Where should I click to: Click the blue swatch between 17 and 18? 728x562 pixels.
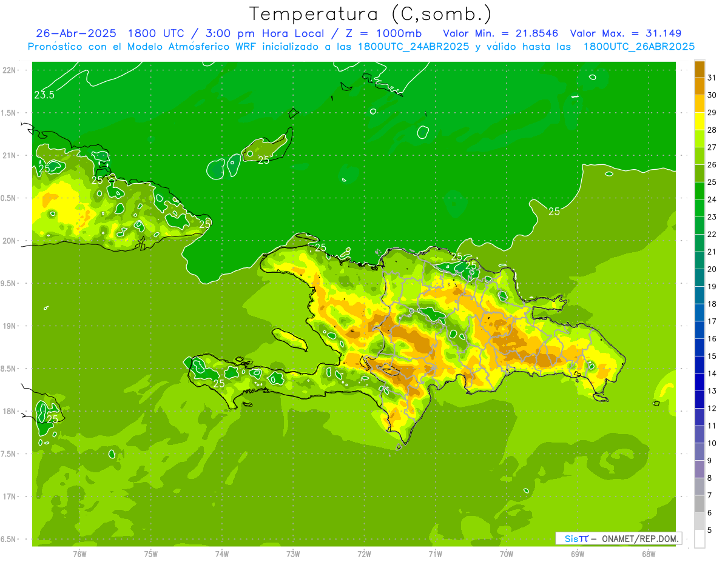click(x=699, y=312)
